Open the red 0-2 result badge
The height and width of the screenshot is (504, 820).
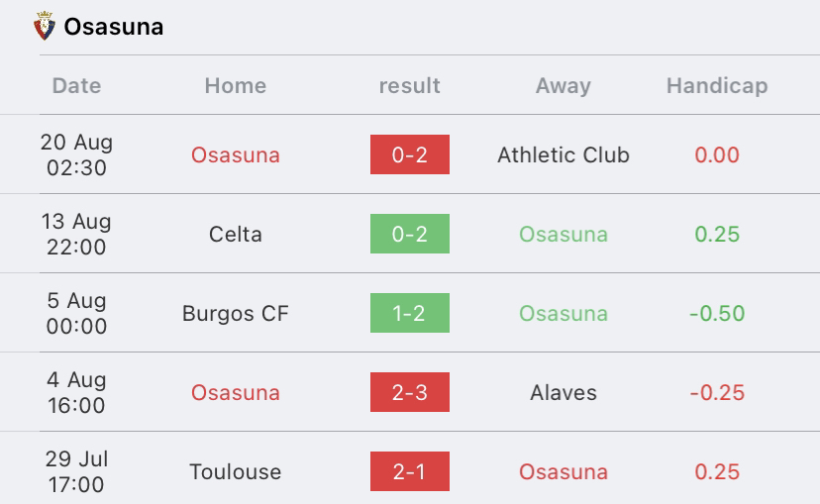(410, 154)
